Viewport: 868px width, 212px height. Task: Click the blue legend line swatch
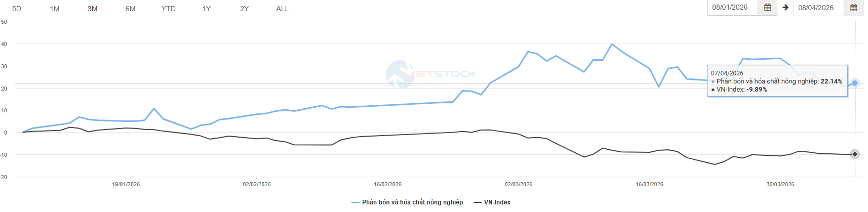(x=356, y=202)
